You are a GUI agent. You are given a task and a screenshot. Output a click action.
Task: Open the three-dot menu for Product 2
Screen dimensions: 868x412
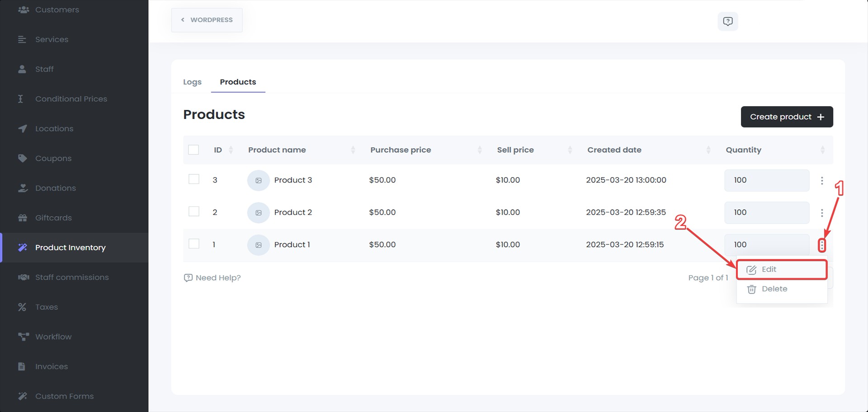point(822,212)
